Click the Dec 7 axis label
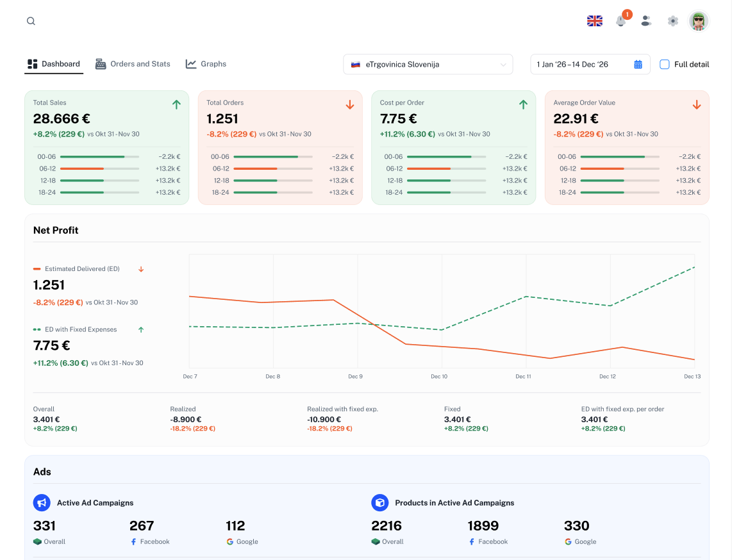732x560 pixels. (190, 376)
